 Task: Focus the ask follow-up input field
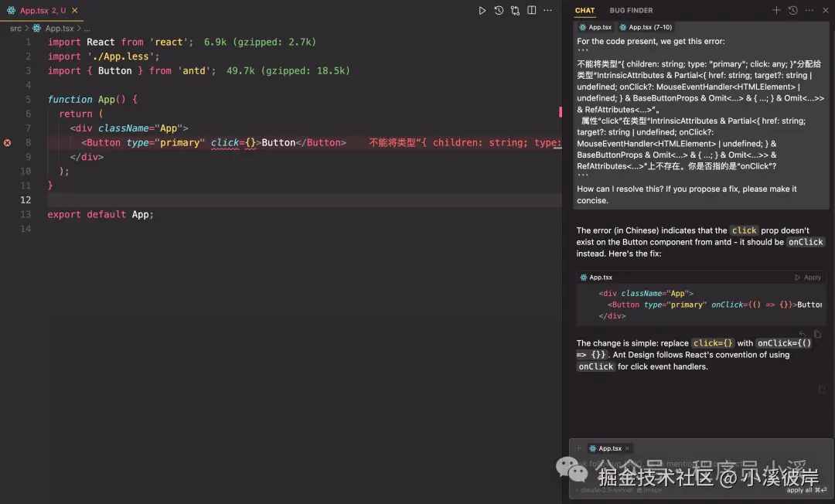[700, 464]
